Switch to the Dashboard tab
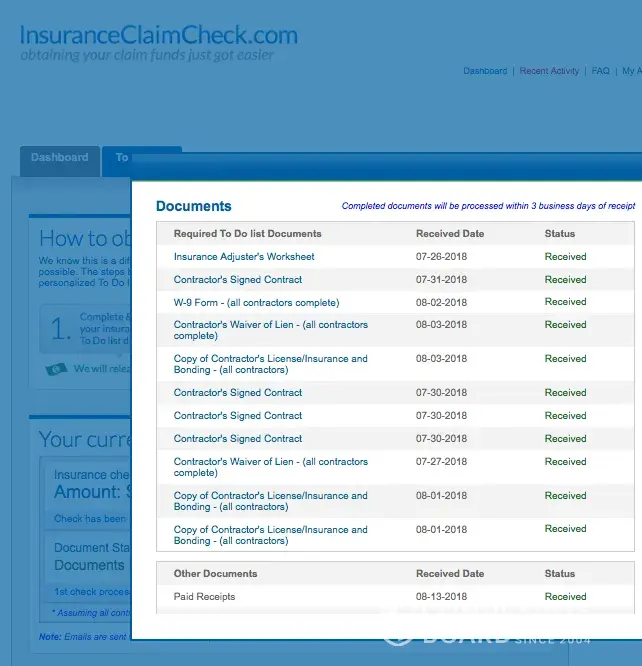 tap(59, 158)
